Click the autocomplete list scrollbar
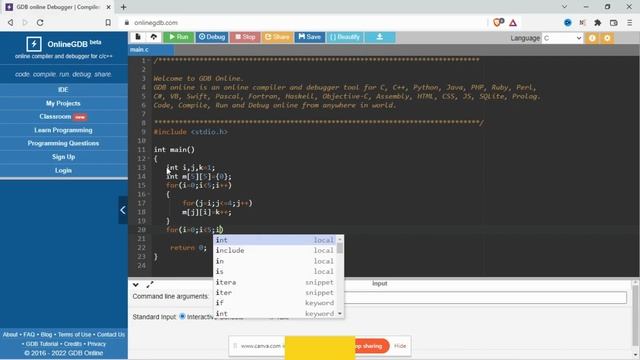The height and width of the screenshot is (360, 640). (x=340, y=248)
